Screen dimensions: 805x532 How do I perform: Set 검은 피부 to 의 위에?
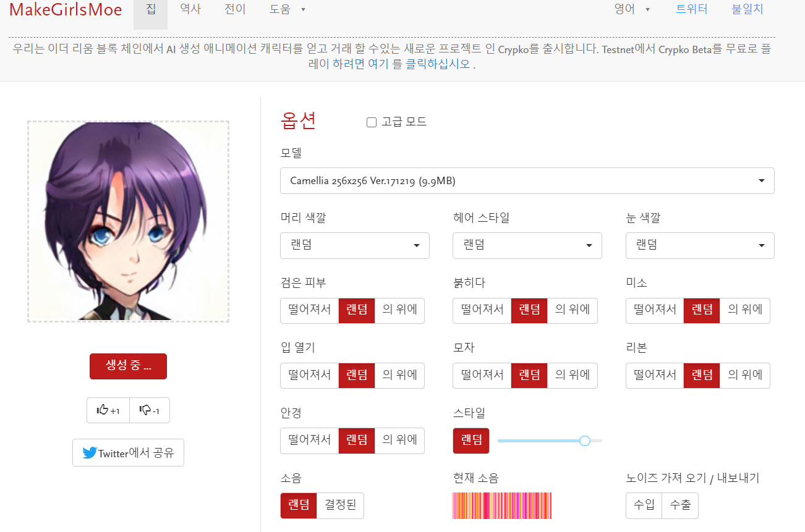click(399, 310)
